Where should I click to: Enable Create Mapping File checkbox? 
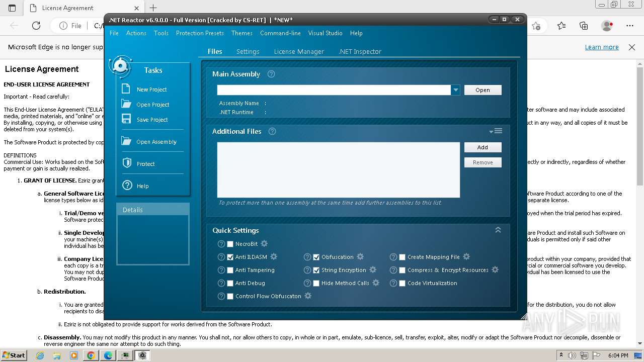pos(402,257)
